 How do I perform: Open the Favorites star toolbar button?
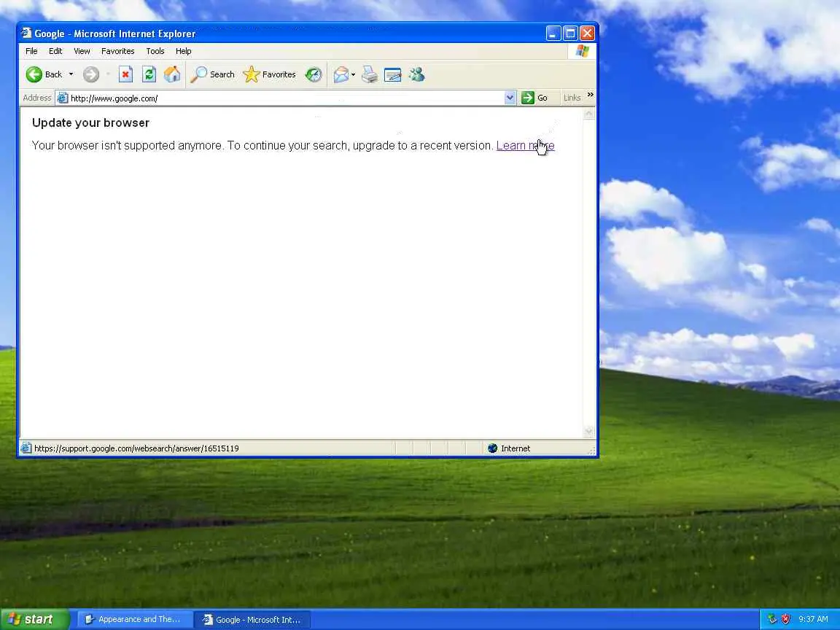[x=270, y=74]
